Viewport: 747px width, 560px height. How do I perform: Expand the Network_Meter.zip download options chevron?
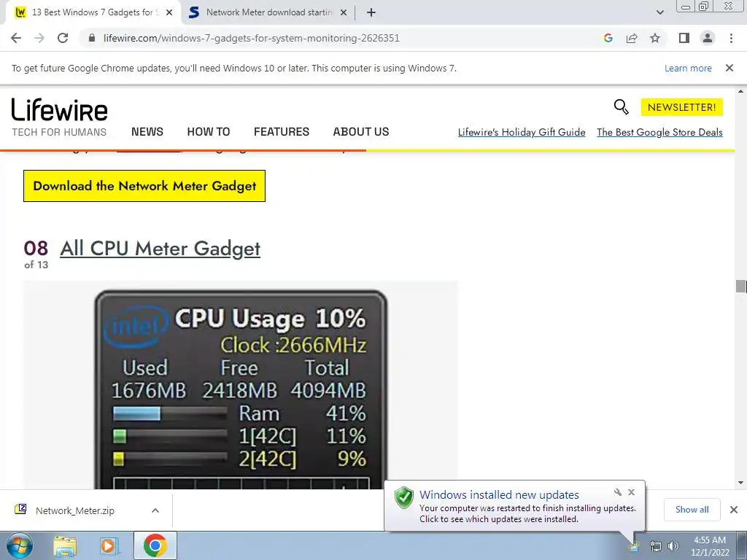[155, 510]
